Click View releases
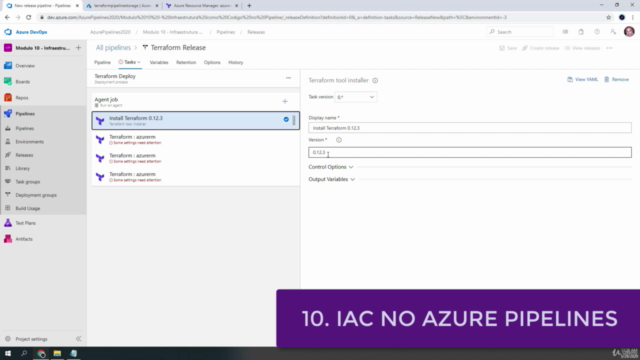 (x=582, y=48)
